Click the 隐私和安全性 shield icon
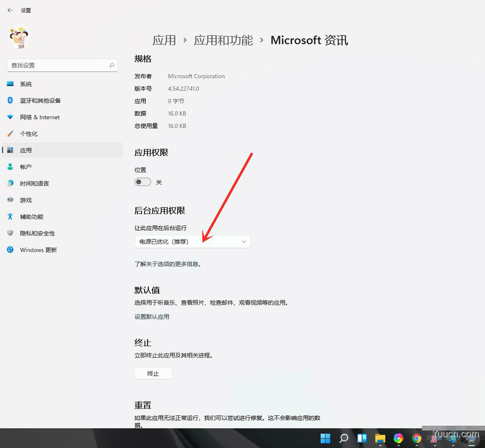This screenshot has width=485, height=448. [x=10, y=233]
